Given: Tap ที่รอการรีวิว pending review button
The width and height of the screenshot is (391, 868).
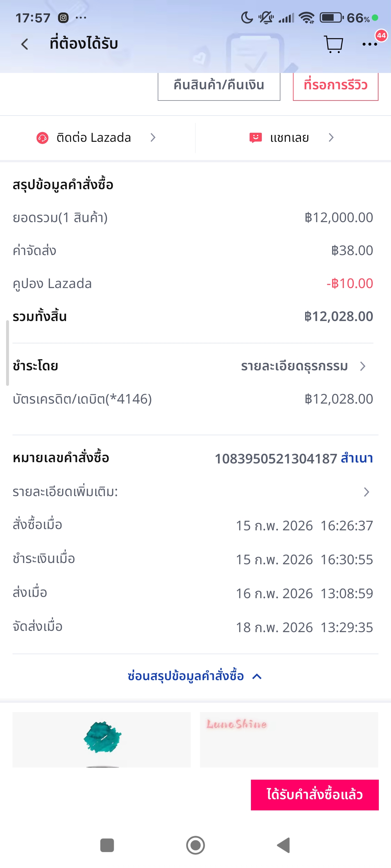Looking at the screenshot, I should (x=335, y=85).
